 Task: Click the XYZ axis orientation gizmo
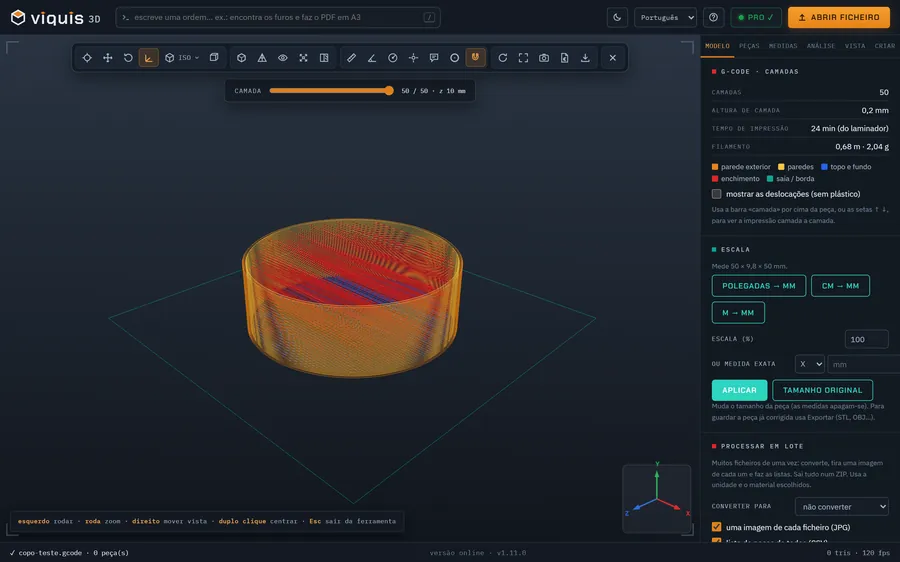(657, 498)
